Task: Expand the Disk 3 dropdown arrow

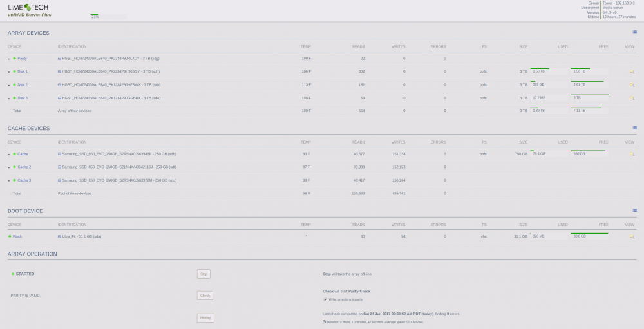Action: coord(9,98)
